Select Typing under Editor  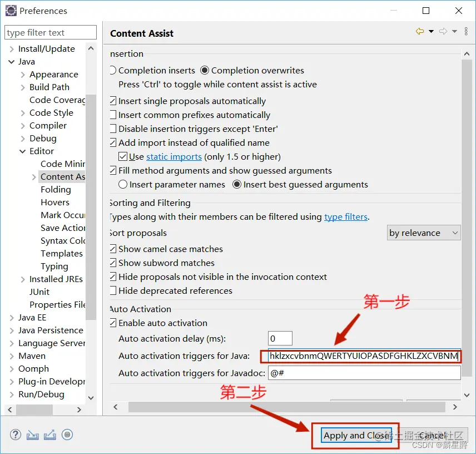pyautogui.click(x=54, y=267)
